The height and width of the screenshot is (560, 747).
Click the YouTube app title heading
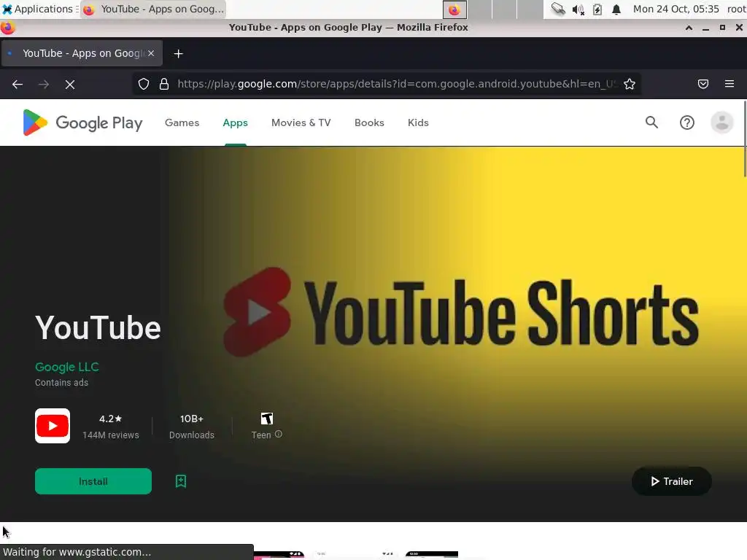(98, 328)
